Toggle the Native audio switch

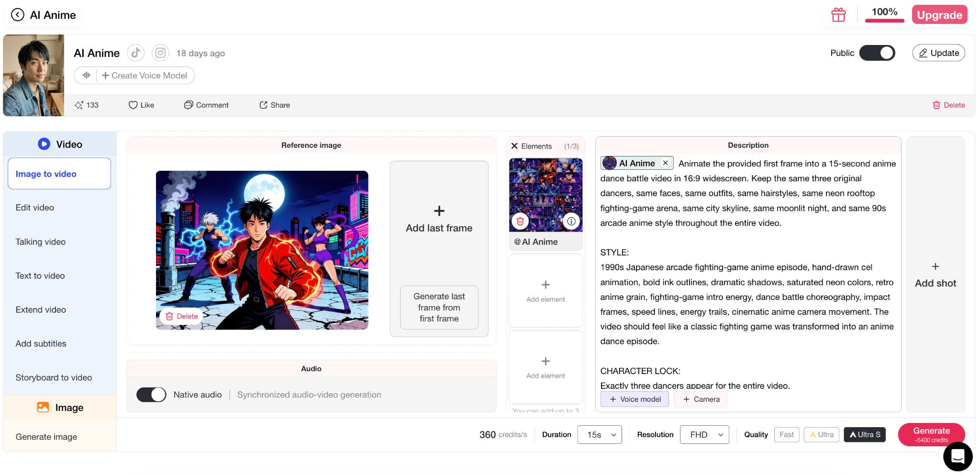pyautogui.click(x=151, y=395)
